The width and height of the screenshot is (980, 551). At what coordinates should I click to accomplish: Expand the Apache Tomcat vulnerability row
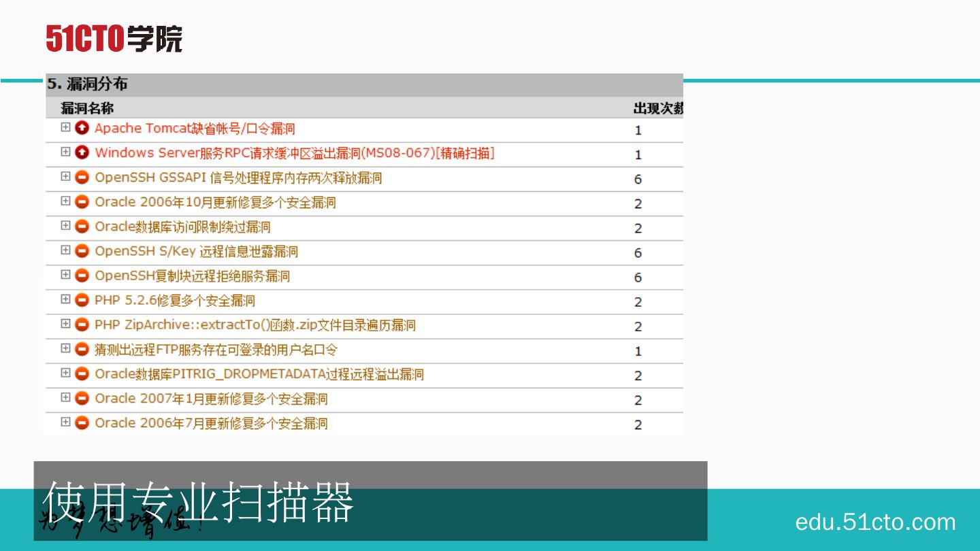pyautogui.click(x=65, y=127)
